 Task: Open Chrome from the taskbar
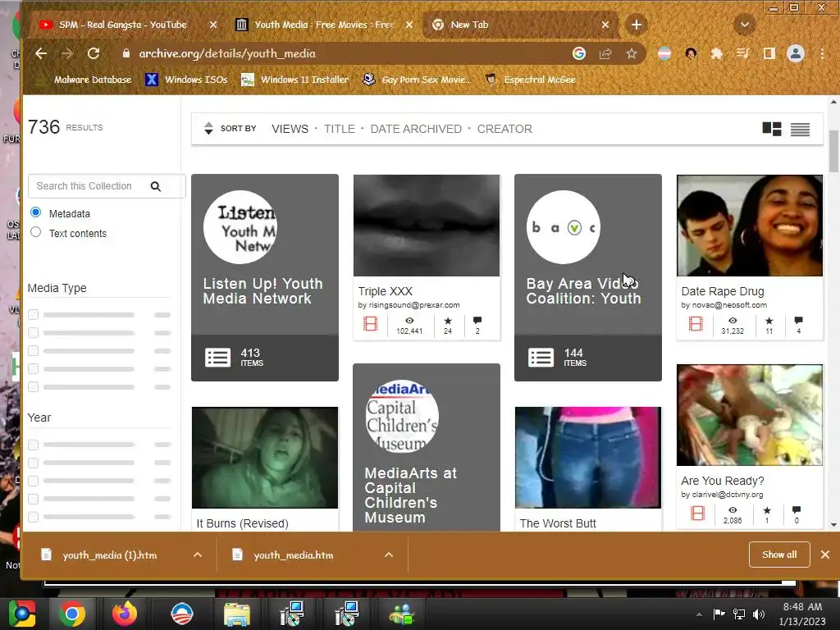coord(72,614)
